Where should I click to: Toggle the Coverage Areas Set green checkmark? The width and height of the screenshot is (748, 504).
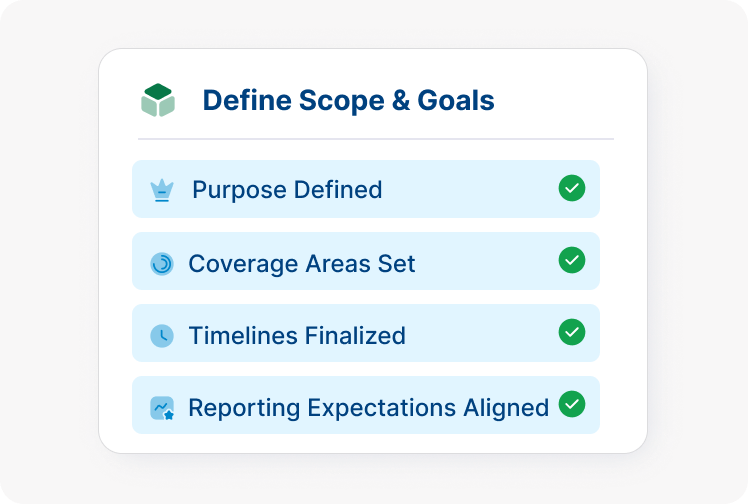point(571,260)
